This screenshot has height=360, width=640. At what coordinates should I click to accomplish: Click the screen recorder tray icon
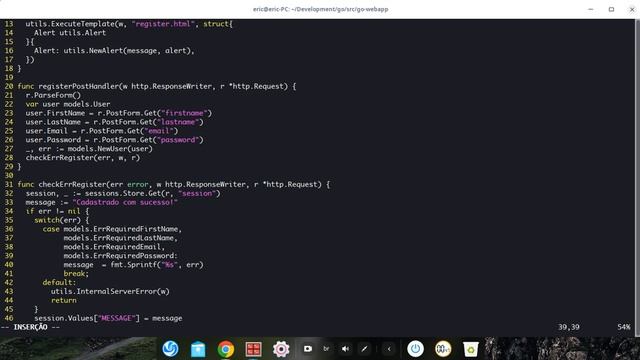[x=308, y=349]
